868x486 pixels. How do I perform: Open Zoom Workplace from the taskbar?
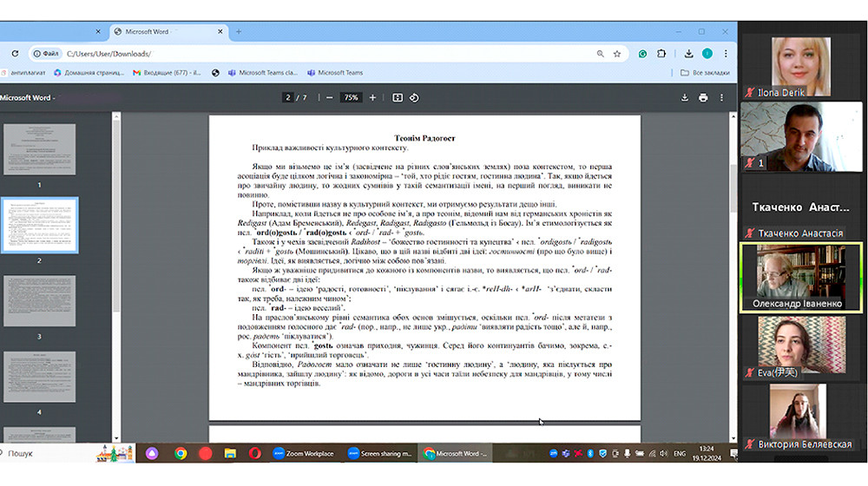click(303, 453)
